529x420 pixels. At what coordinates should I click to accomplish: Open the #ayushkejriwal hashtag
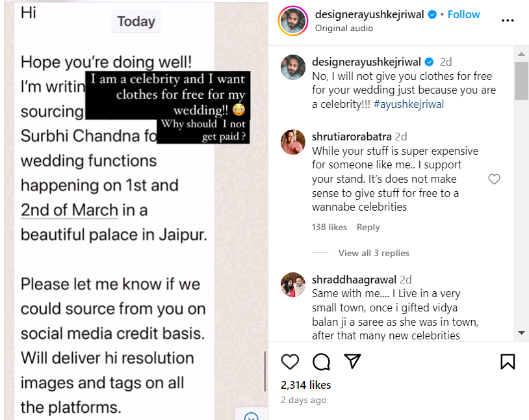pyautogui.click(x=409, y=104)
